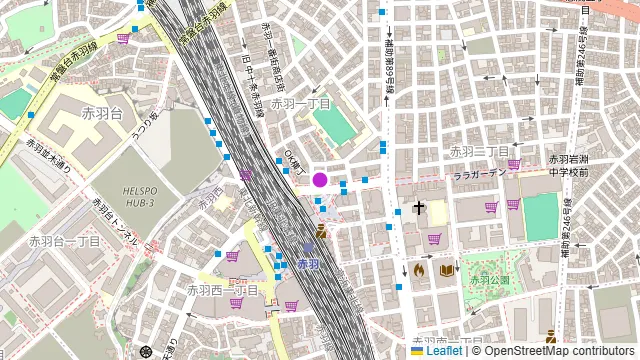
Task: Click the 赤羽一丁目 label
Action: point(301,104)
